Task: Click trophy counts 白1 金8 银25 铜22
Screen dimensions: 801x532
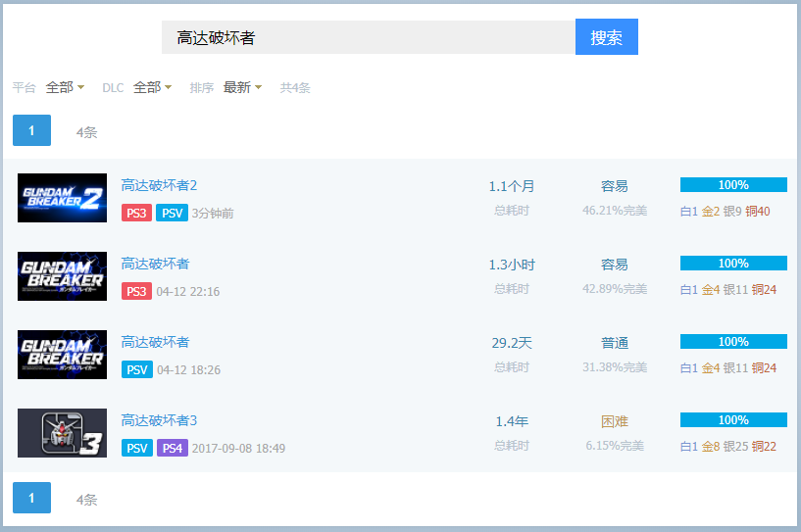Action: 727,446
